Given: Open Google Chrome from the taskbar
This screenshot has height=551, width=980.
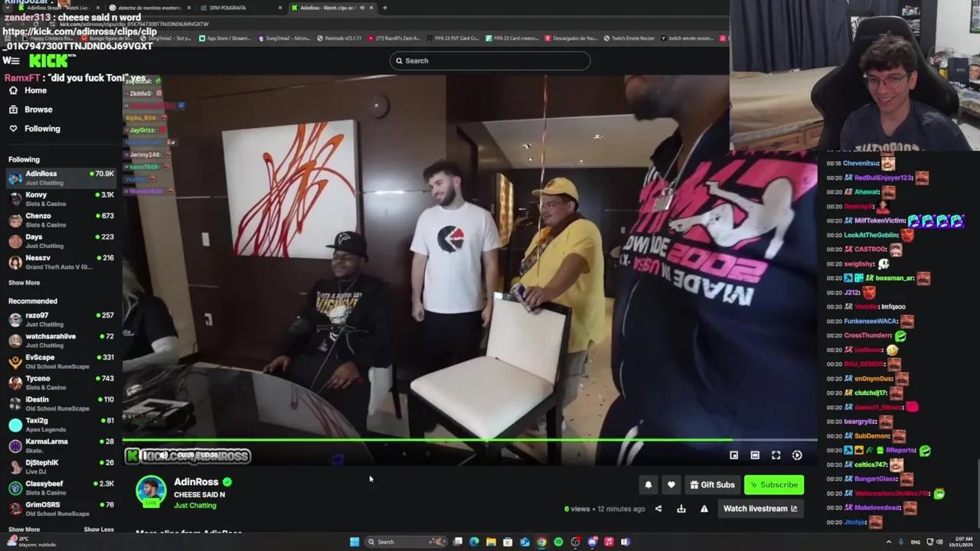Looking at the screenshot, I should point(541,542).
